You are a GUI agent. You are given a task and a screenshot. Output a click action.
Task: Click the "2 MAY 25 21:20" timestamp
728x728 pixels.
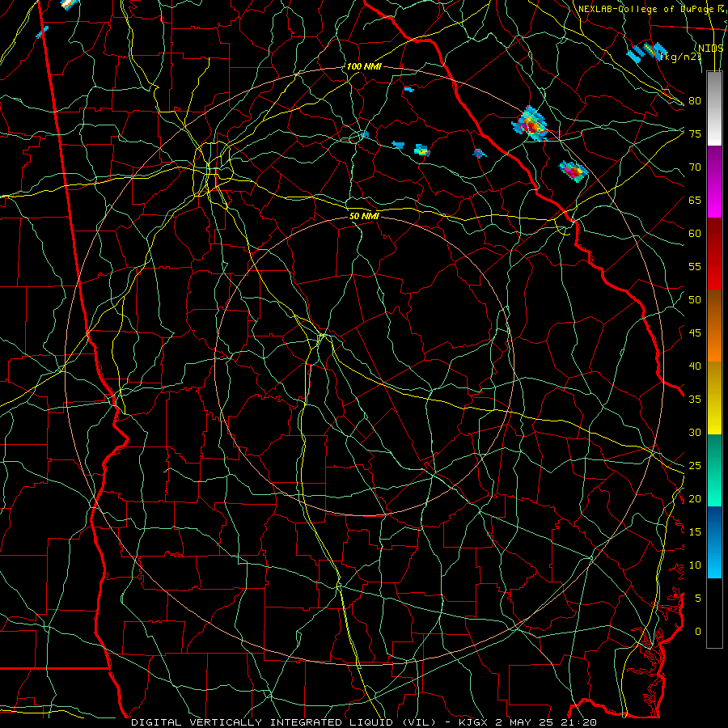pyautogui.click(x=546, y=722)
